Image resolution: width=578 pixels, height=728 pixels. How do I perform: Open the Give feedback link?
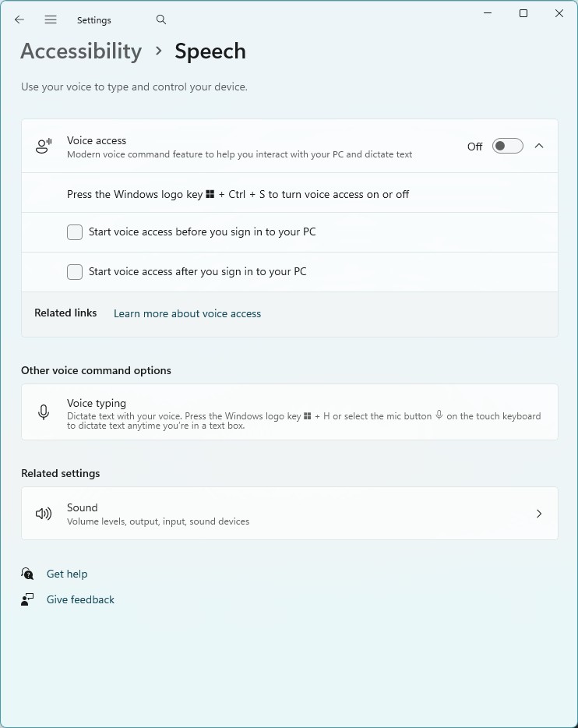click(80, 599)
